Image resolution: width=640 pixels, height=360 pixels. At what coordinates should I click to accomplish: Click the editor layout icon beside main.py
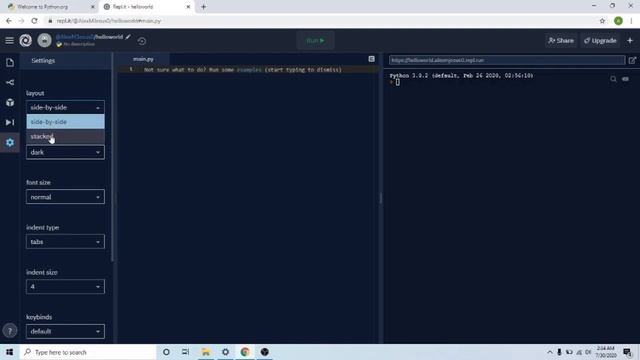[x=371, y=59]
